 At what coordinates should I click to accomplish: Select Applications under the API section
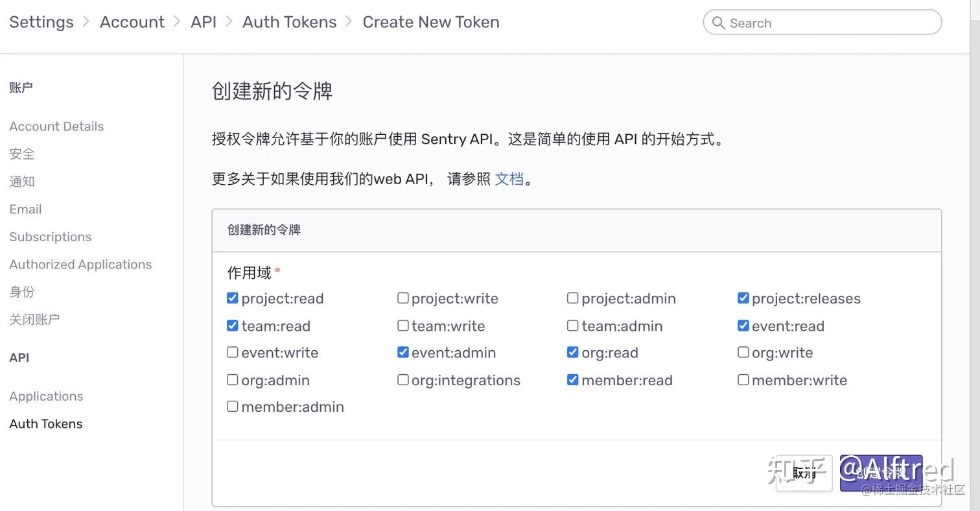click(46, 396)
